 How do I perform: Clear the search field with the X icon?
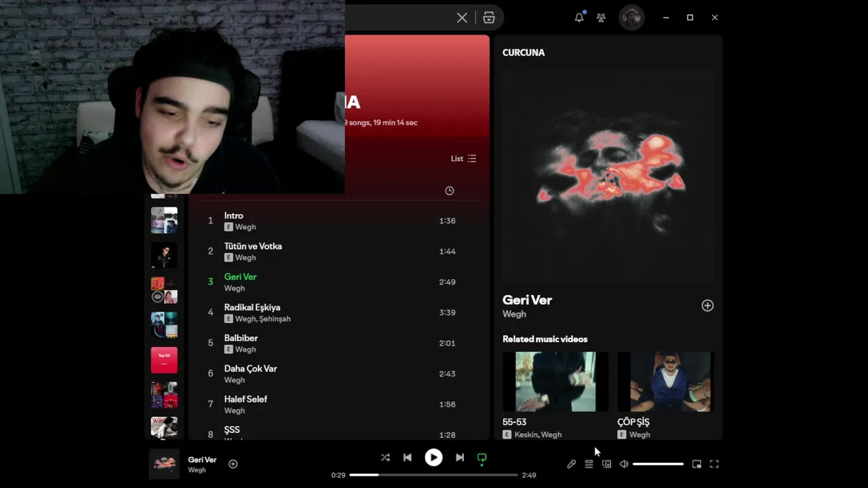tap(462, 18)
